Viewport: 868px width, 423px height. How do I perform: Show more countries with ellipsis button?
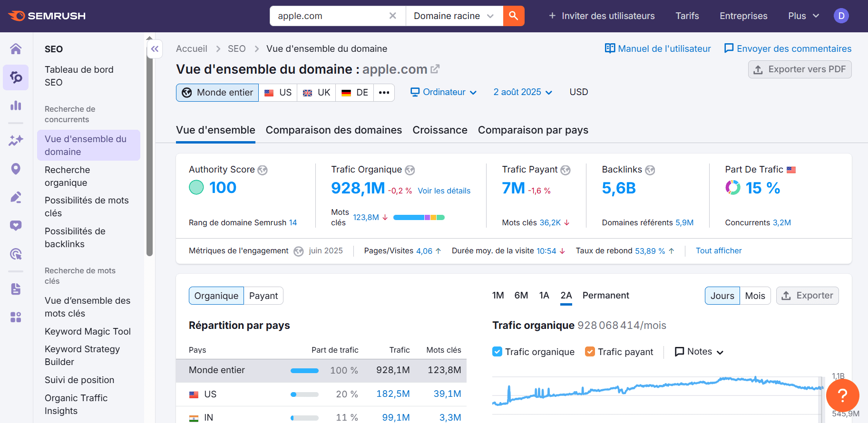click(x=384, y=92)
